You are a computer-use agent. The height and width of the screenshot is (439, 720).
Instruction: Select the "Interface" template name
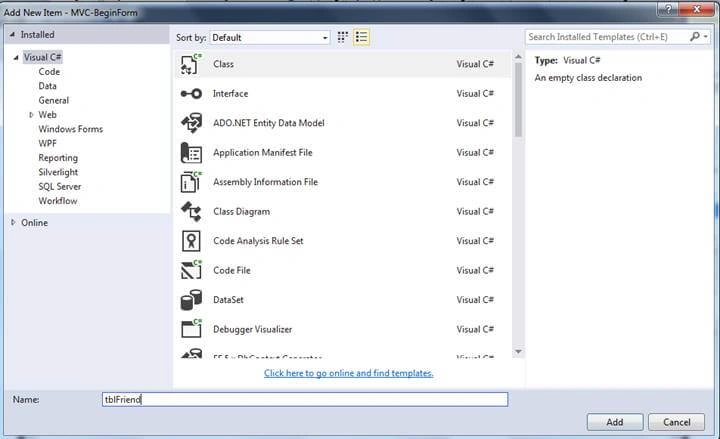[x=231, y=94]
